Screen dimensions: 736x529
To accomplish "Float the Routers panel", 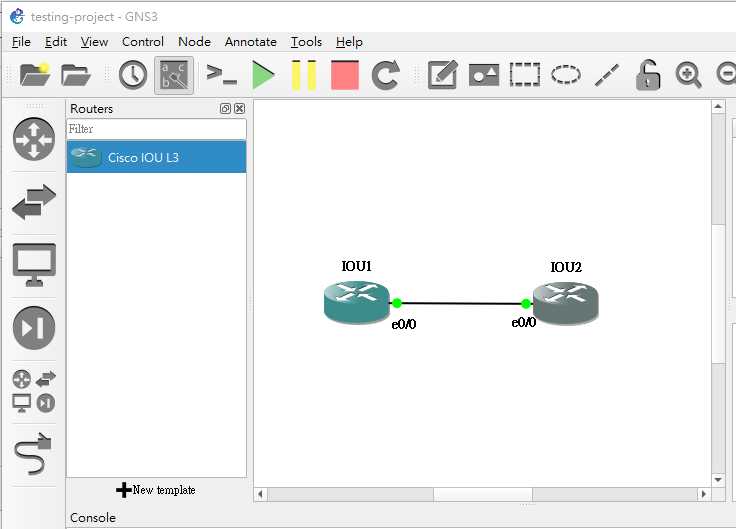I will point(225,108).
